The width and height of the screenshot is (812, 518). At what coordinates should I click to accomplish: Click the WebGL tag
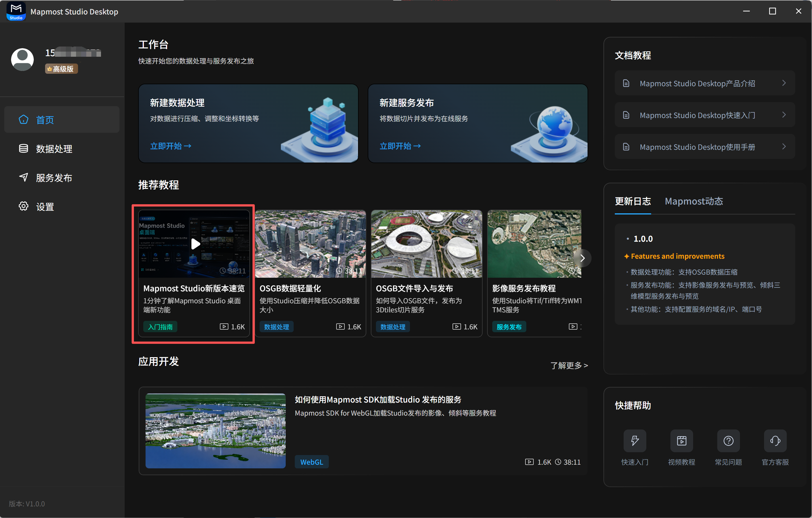tap(312, 462)
